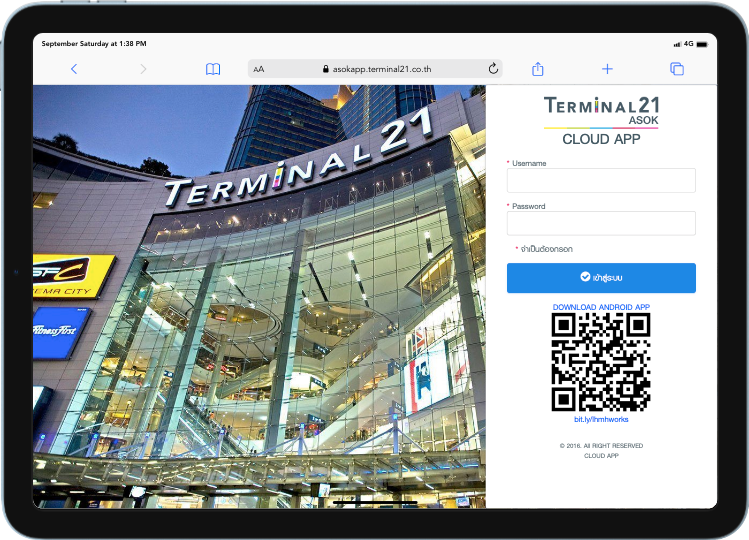Tap the Terminal21 Asok logo
This screenshot has height=540, width=749.
tap(601, 112)
